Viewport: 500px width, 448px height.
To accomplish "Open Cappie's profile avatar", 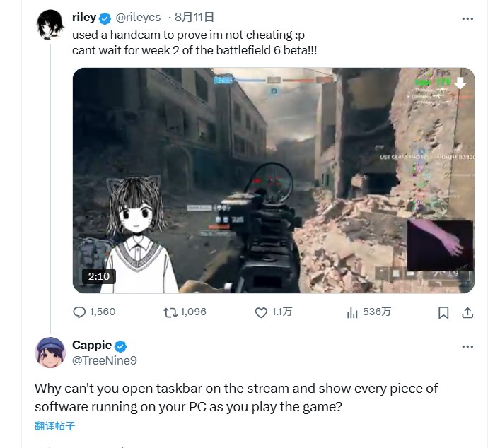I will pyautogui.click(x=50, y=353).
